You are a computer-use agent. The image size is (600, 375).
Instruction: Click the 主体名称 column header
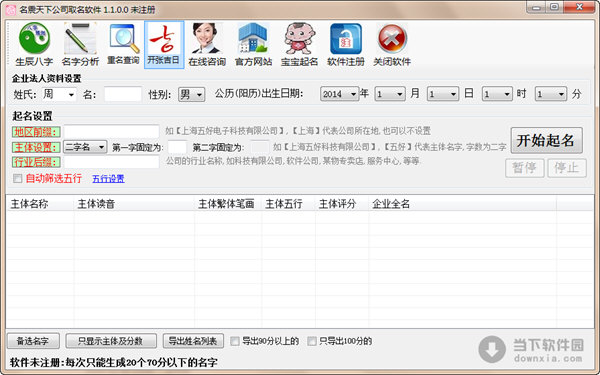(40, 204)
